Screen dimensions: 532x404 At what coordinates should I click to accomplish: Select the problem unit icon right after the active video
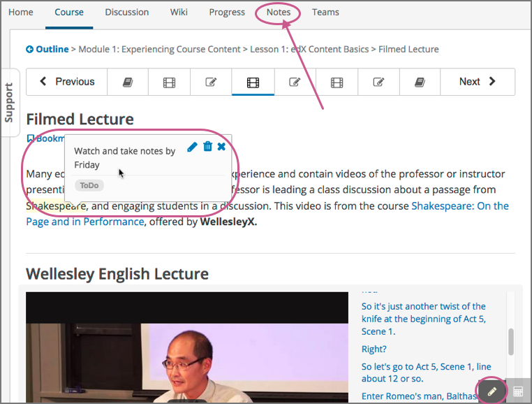pos(295,82)
